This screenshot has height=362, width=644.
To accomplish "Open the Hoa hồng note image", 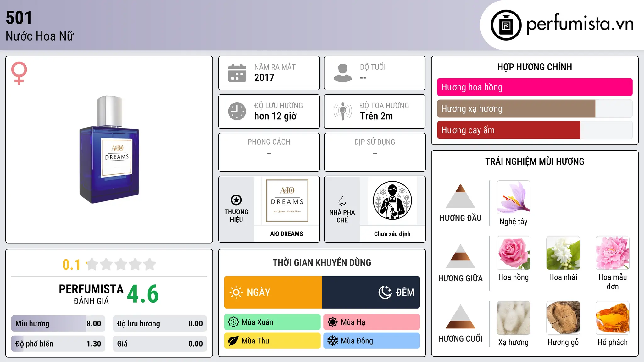I will [x=514, y=253].
